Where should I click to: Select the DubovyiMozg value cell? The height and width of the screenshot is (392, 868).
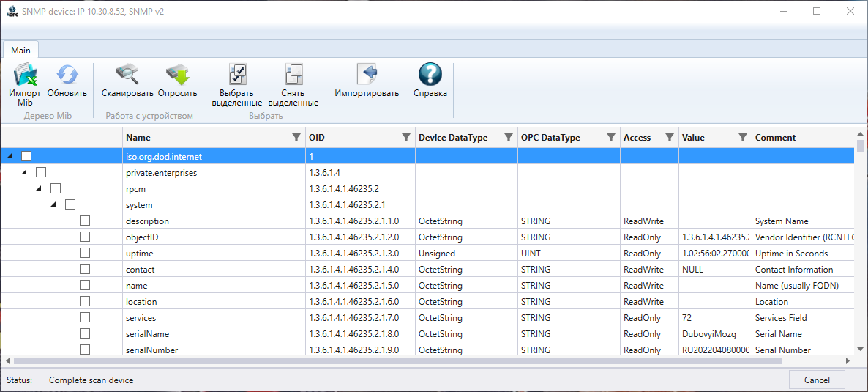click(715, 334)
